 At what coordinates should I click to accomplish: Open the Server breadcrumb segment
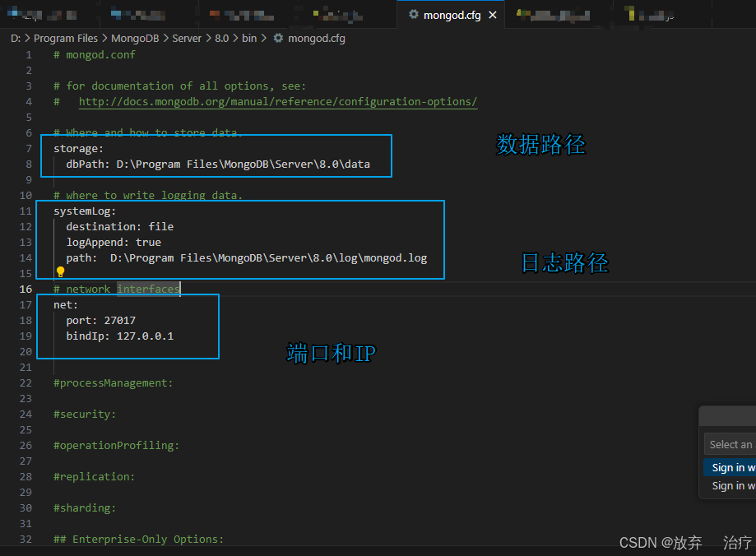pos(187,38)
